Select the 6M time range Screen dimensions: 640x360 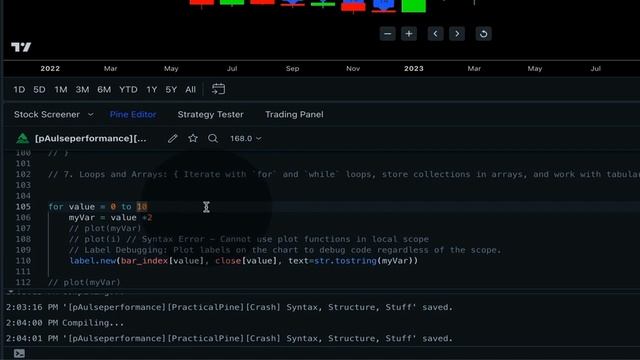tap(104, 89)
